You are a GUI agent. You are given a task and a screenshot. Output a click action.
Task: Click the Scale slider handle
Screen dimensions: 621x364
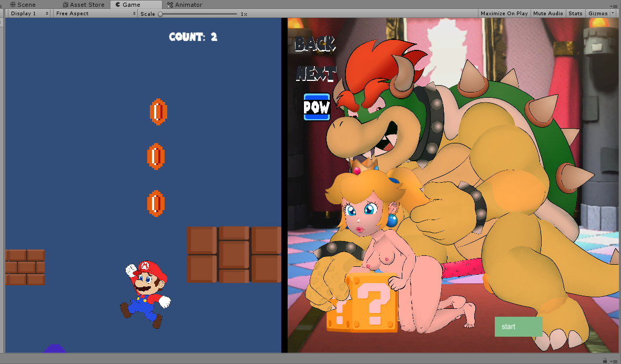point(160,14)
